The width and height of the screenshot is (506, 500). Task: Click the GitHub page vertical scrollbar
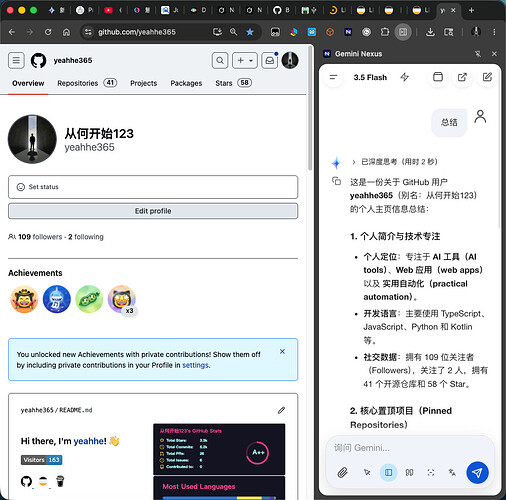(x=310, y=108)
